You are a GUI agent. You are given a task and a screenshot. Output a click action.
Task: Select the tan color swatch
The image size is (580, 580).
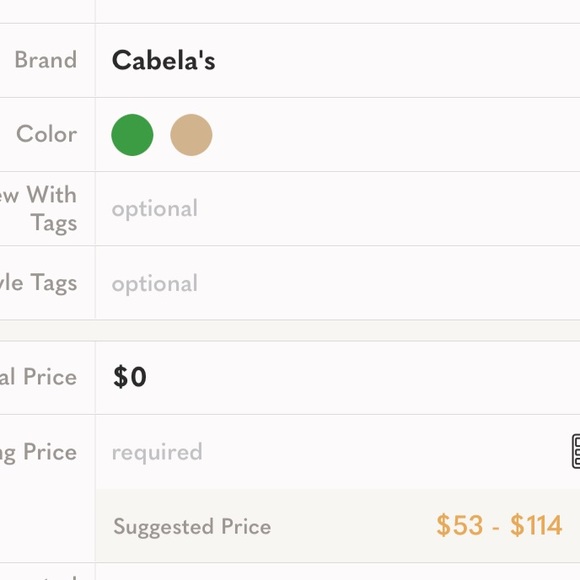pos(191,135)
